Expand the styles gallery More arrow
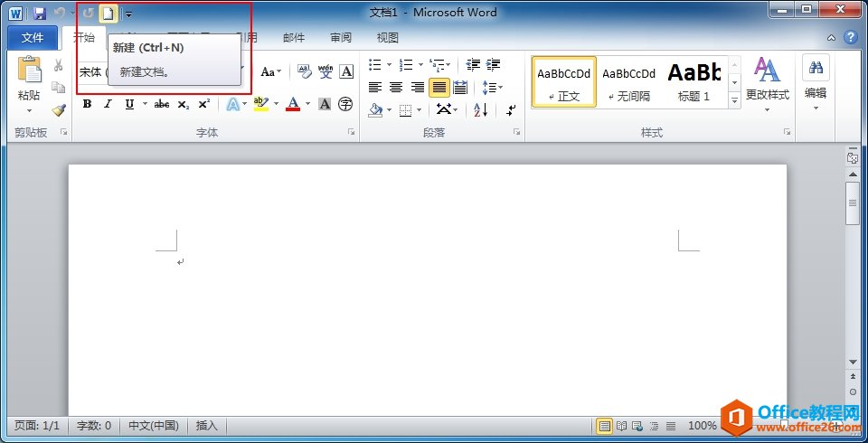The height and width of the screenshot is (443, 868). pos(734,100)
